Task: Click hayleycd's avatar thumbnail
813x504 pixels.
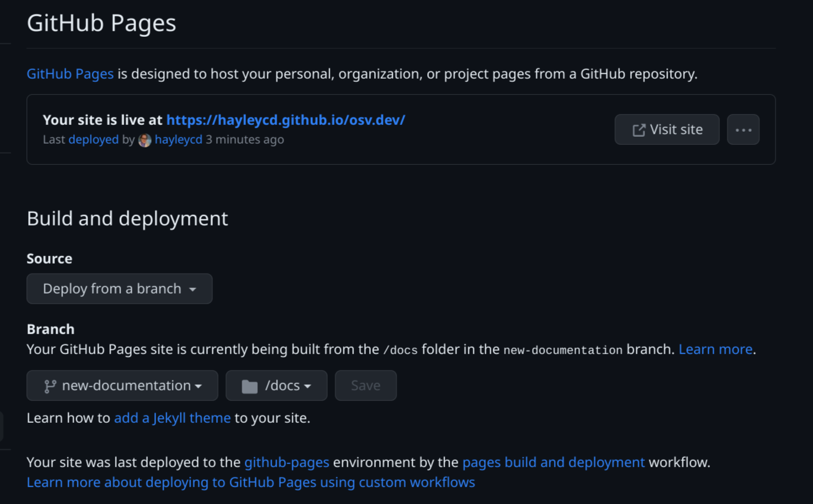Action: [x=144, y=140]
